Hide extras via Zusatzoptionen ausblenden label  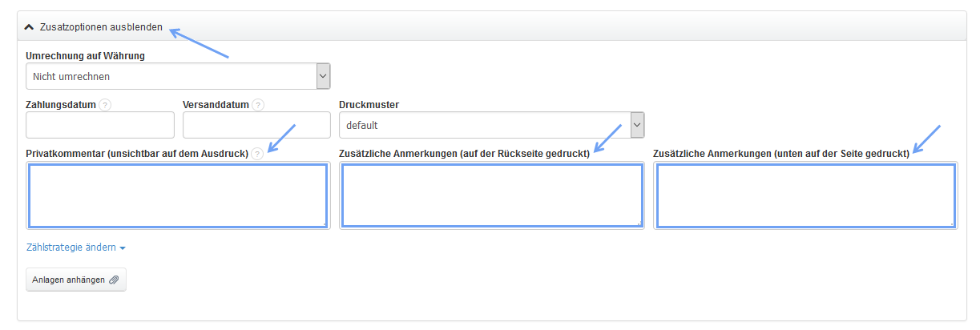pyautogui.click(x=101, y=27)
